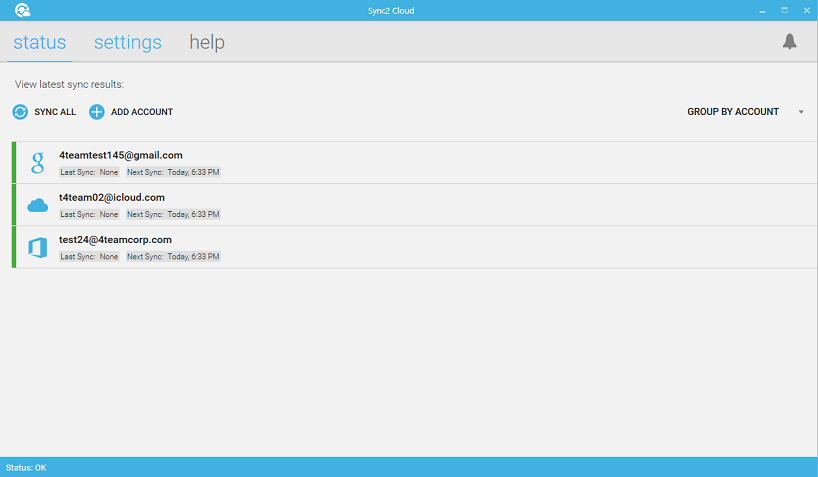Screen dimensions: 818x477
Task: Click Next Sync time under the icloud account
Action: tap(173, 214)
